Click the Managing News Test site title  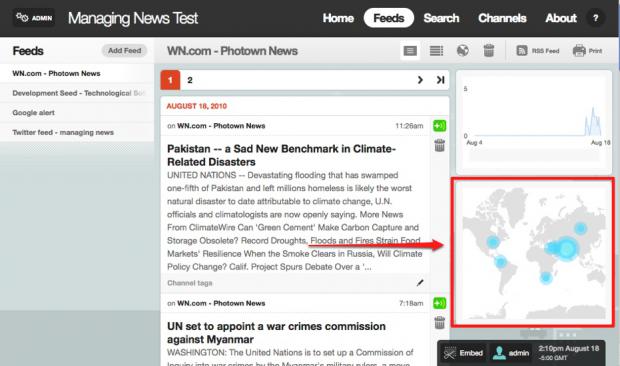point(133,18)
